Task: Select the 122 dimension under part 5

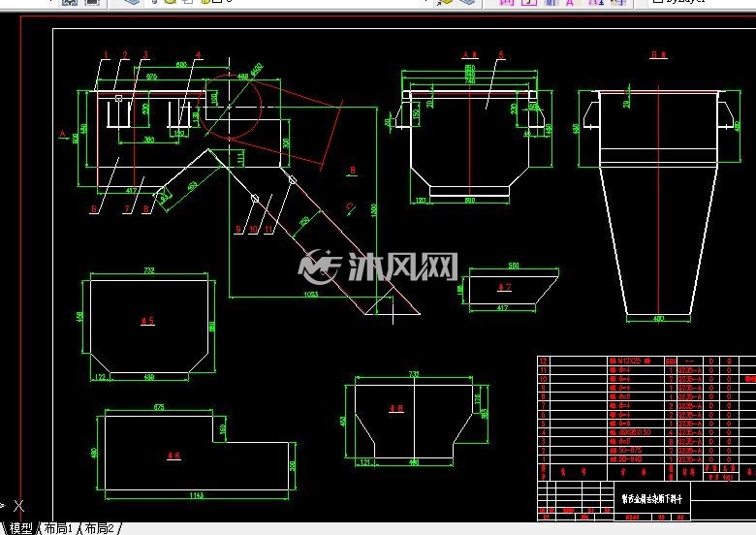Action: [100, 377]
